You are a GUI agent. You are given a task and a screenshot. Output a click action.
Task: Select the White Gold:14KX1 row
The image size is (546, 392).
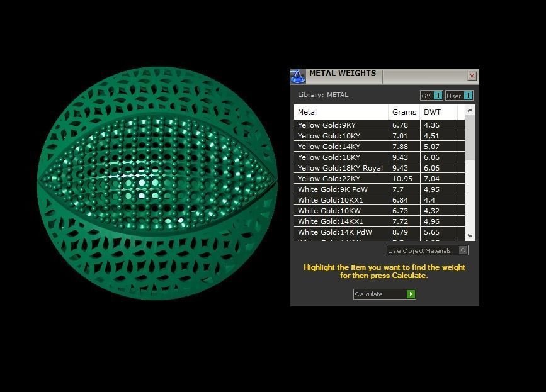(379, 221)
